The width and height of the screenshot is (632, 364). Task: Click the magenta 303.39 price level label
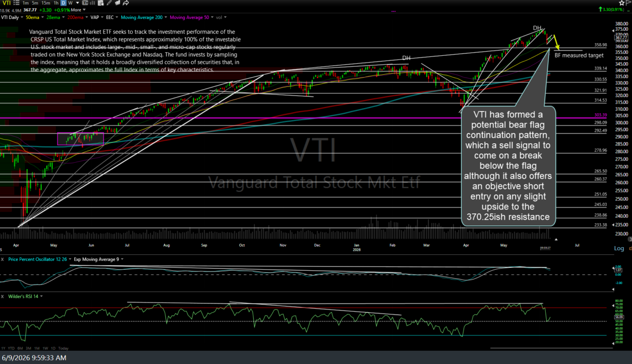(x=601, y=115)
